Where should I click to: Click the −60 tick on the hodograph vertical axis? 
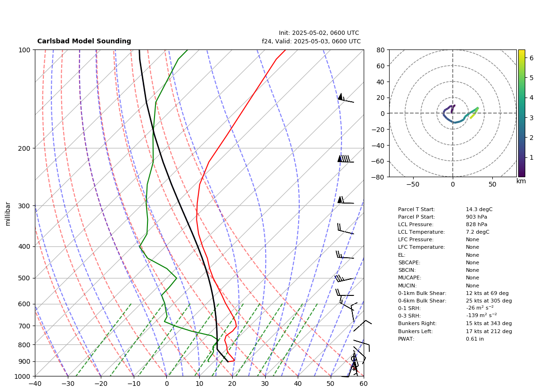tap(379, 161)
